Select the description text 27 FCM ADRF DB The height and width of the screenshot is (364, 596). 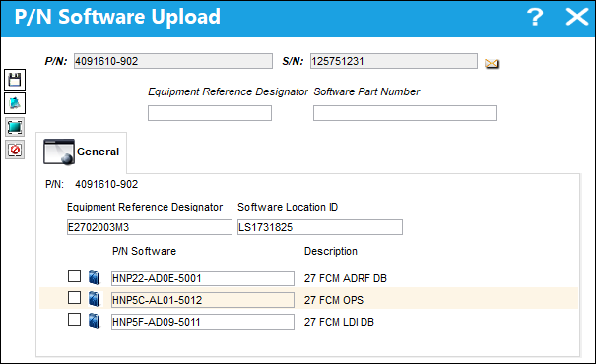346,278
